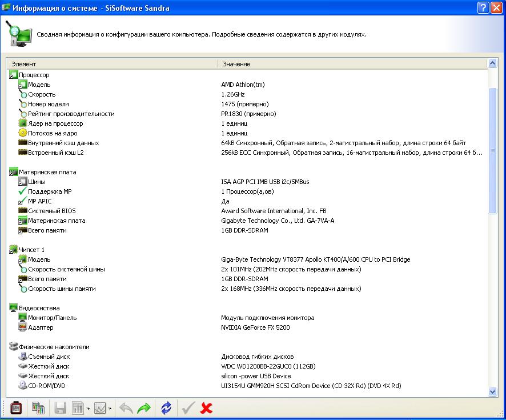Click the gray back arrow icon
506x420 pixels.
(126, 409)
